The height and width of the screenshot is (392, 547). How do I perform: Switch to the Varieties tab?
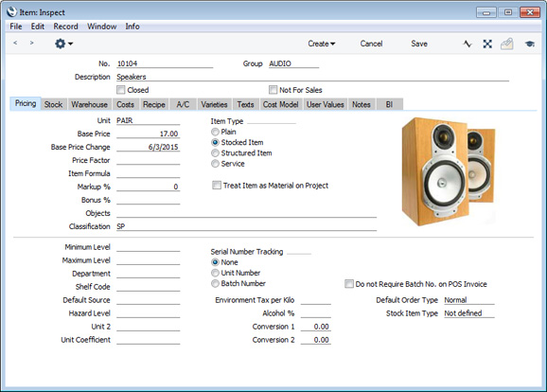[214, 104]
